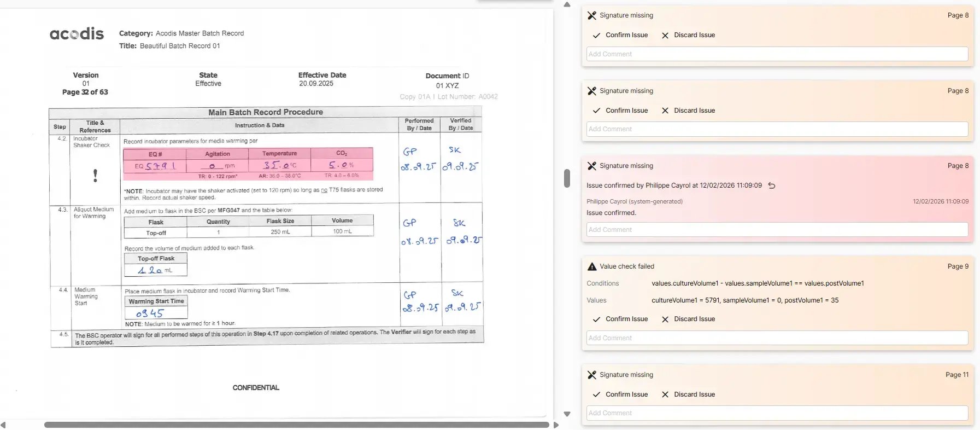Click the checkmark icon on the Value check failed card
Screen dimensions: 980x430
point(596,319)
